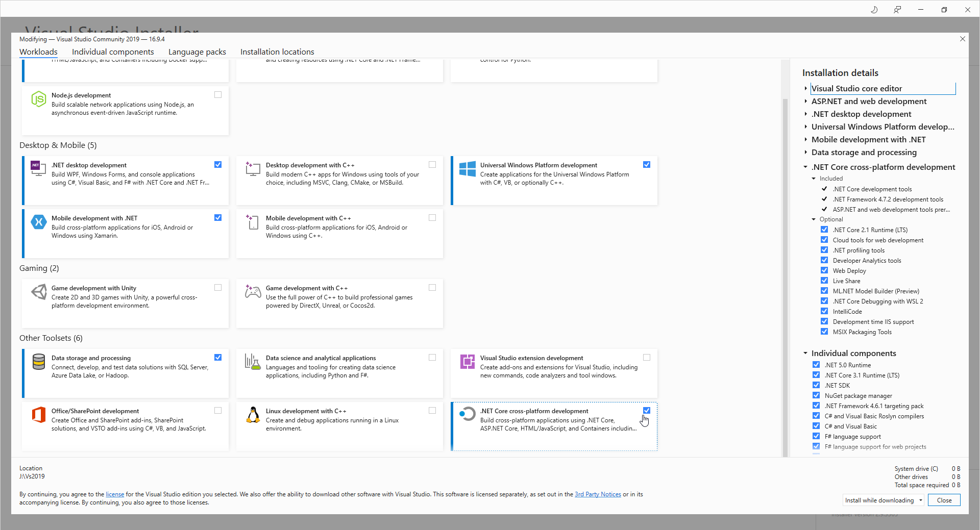
Task: Uncheck the .NET desktop development workload
Action: point(218,165)
